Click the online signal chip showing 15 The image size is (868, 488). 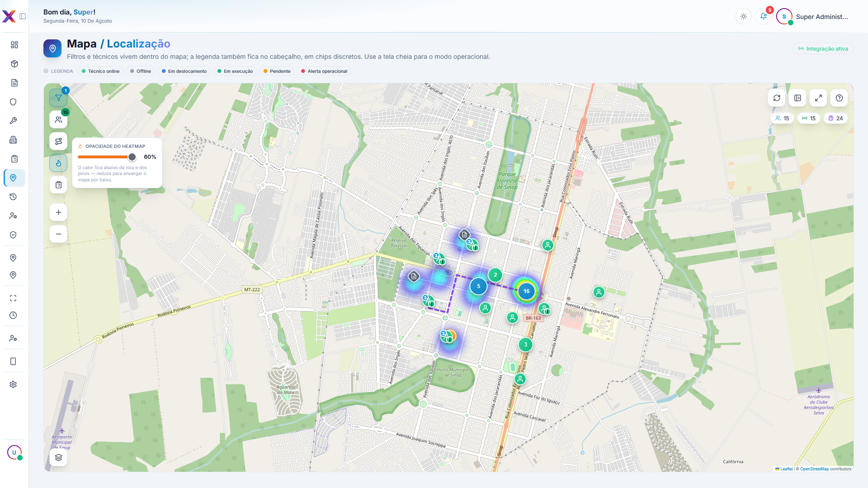point(809,118)
